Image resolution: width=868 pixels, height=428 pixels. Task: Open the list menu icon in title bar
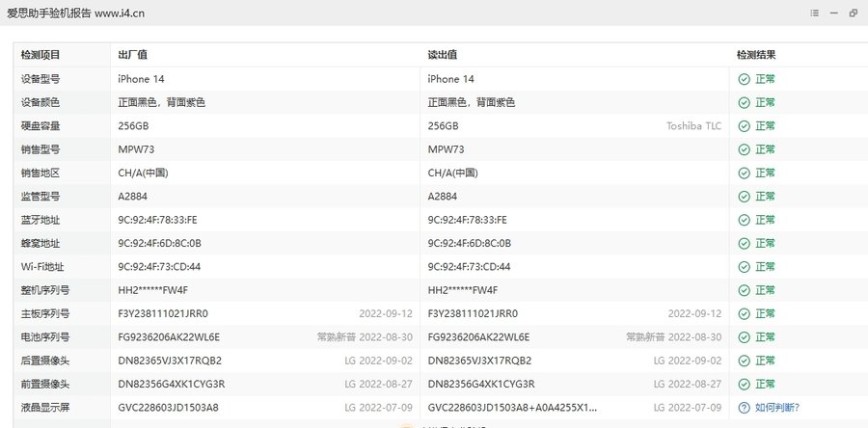coord(814,13)
